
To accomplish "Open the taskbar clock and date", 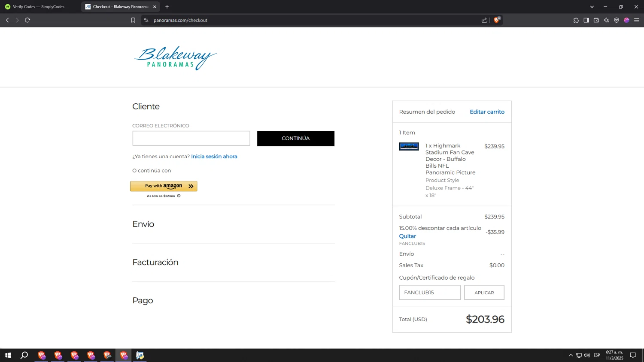I will click(614, 355).
